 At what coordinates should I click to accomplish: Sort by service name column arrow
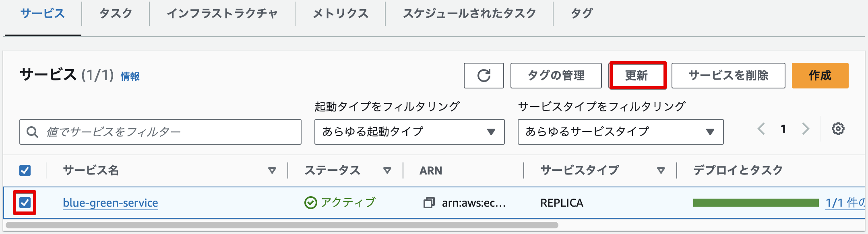point(272,170)
